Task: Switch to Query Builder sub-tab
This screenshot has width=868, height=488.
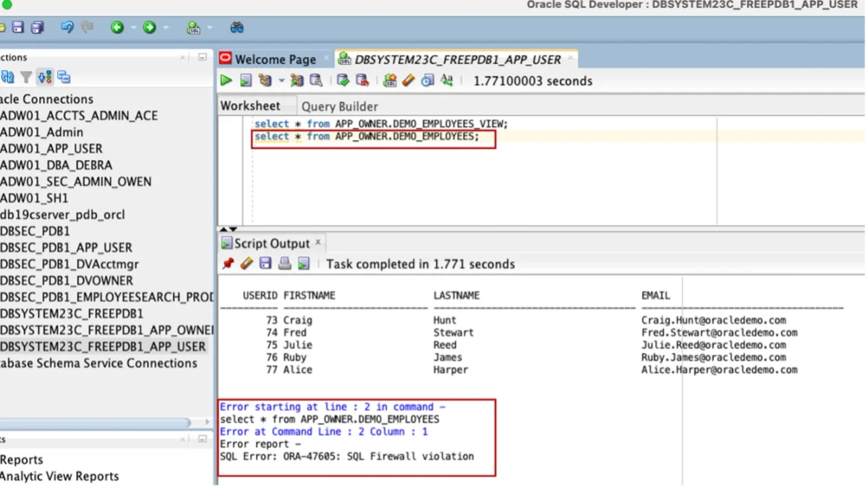Action: point(339,106)
